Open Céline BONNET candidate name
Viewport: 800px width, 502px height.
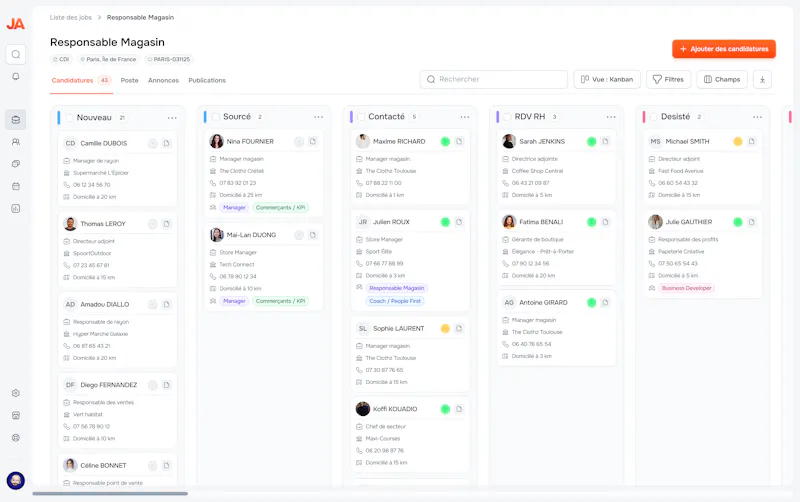pos(103,465)
